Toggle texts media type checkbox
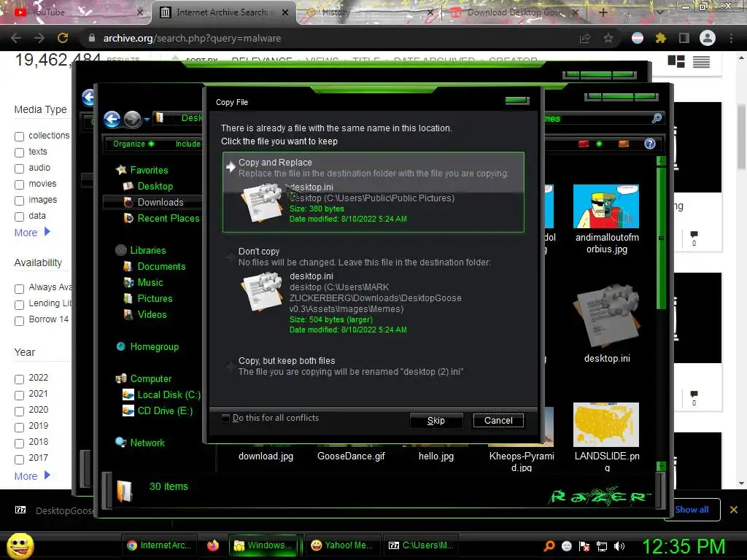 pyautogui.click(x=19, y=153)
